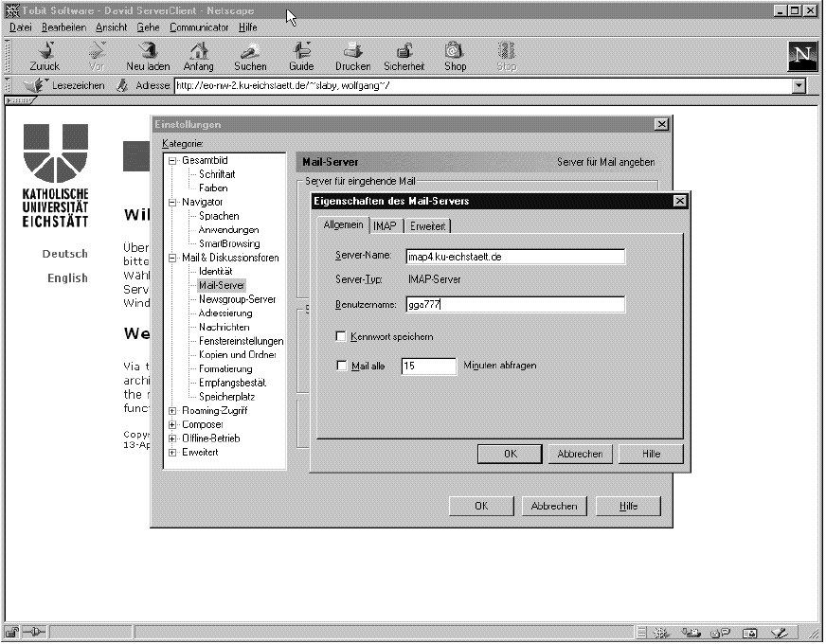826x644 pixels.
Task: Switch to the Erweitert tab in server properties
Action: [x=428, y=226]
